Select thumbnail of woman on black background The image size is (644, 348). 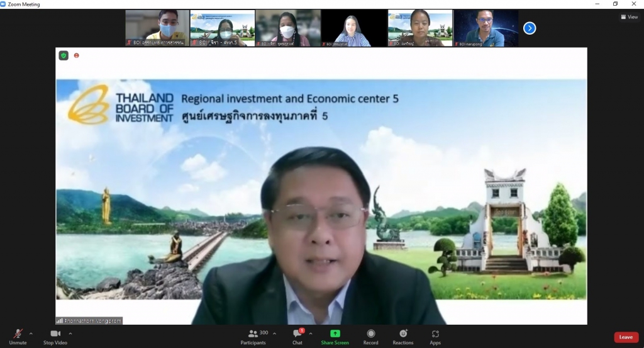click(354, 28)
